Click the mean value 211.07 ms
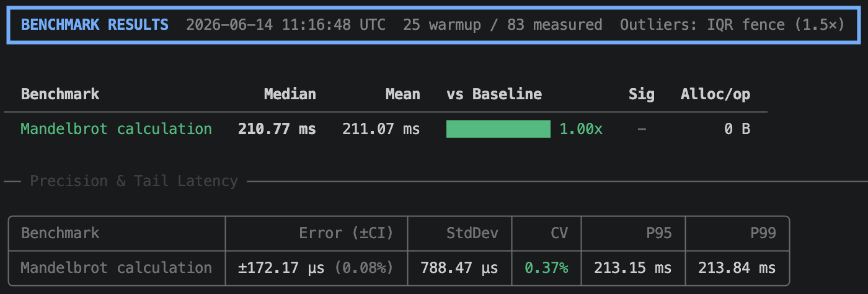The height and width of the screenshot is (294, 868). [x=381, y=129]
